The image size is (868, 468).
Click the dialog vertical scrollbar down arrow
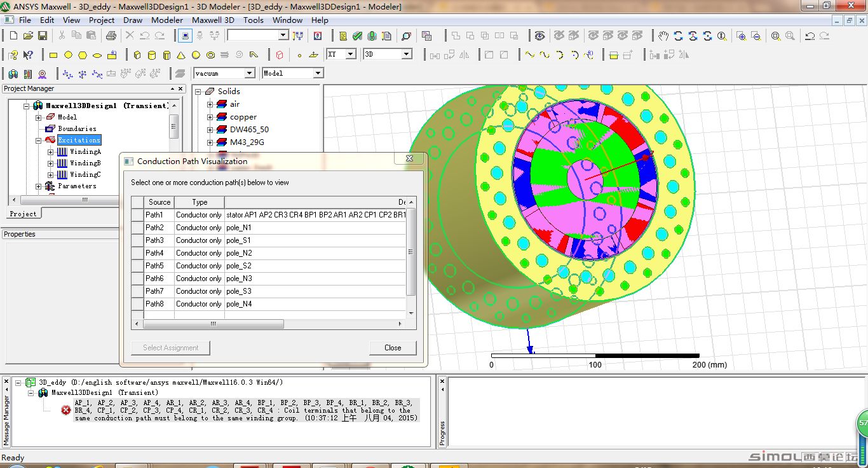pyautogui.click(x=411, y=313)
